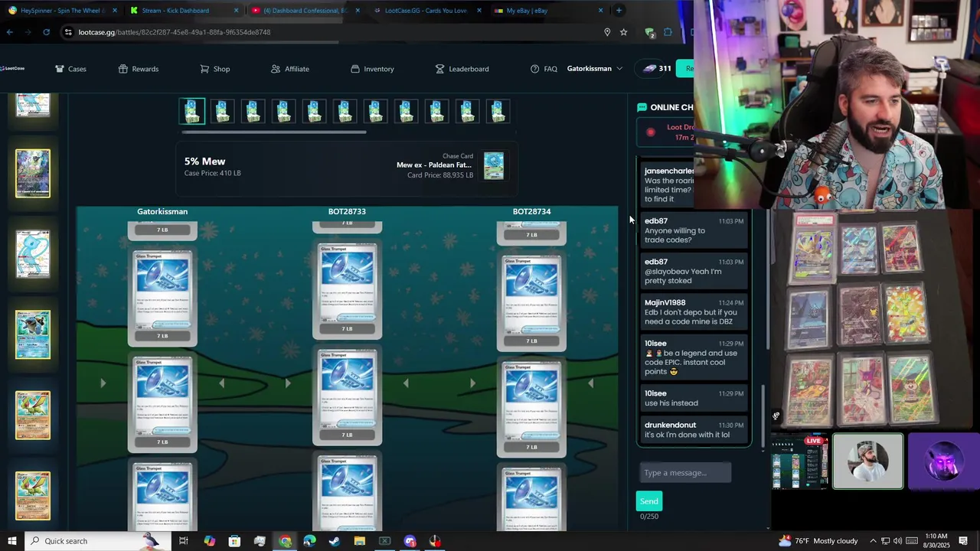Click the Loot Drop red indicator icon

point(651,132)
